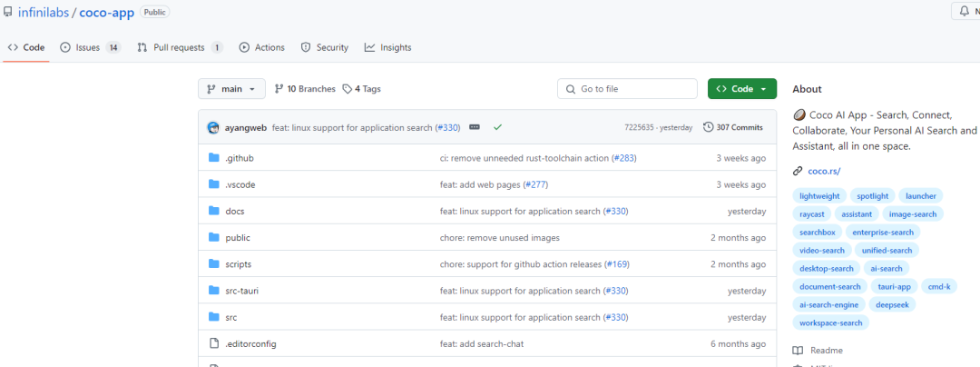The height and width of the screenshot is (367, 980).
Task: Expand the green Code dropdown button
Action: click(741, 89)
